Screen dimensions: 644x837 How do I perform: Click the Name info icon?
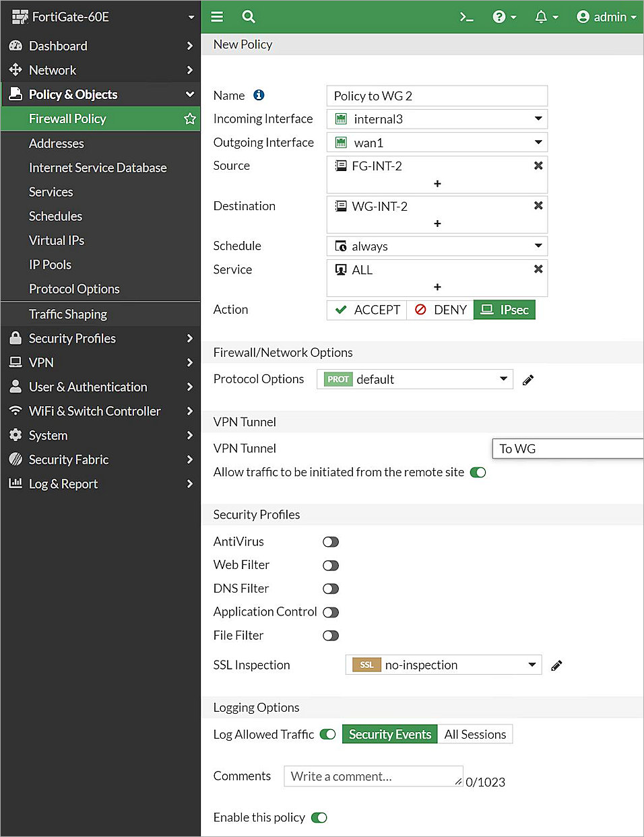click(259, 96)
